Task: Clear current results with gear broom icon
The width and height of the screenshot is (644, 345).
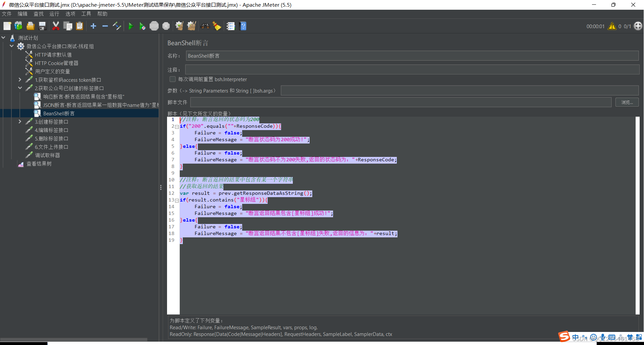Action: point(179,26)
